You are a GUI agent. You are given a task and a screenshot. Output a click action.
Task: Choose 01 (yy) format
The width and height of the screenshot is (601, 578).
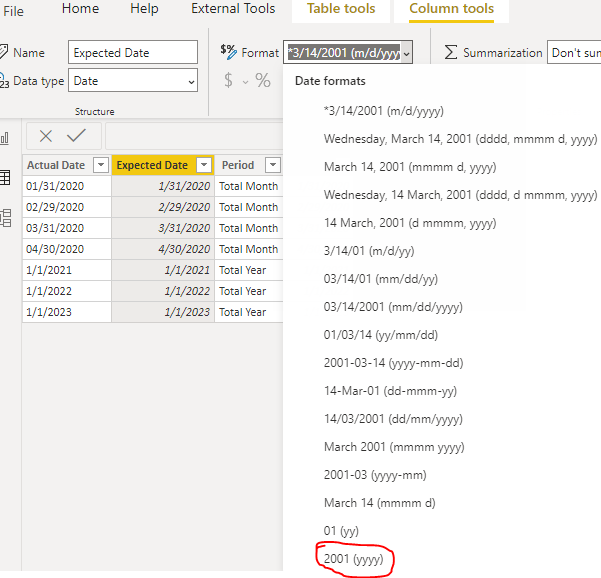coord(341,530)
